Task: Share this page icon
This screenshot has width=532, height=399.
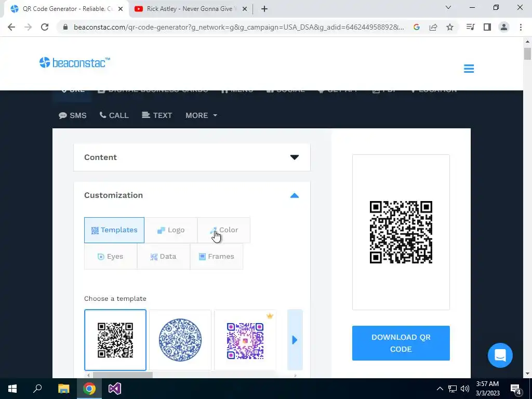Action: click(433, 27)
